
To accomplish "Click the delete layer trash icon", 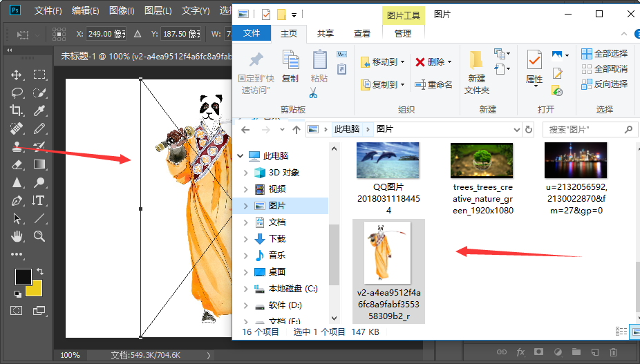I will pos(613,352).
